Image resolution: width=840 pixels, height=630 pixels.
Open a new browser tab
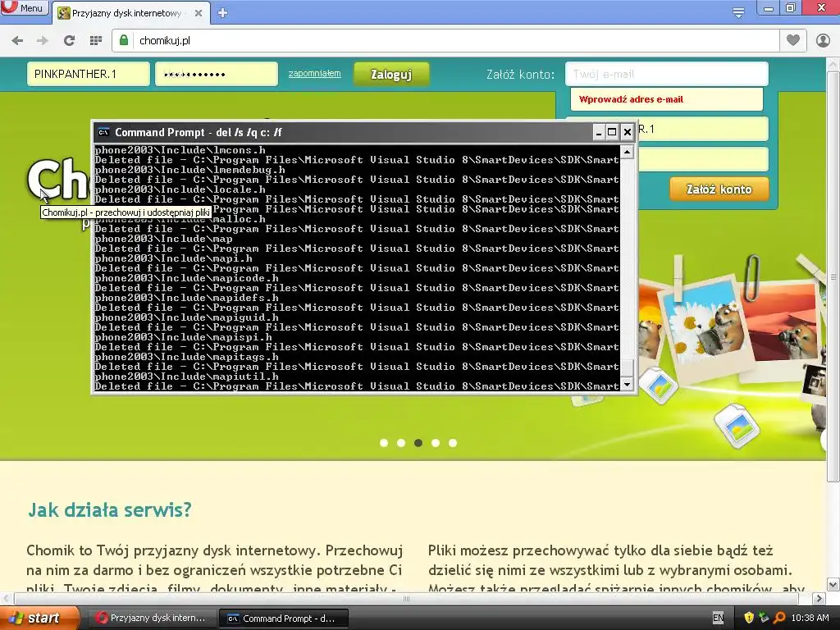(x=223, y=13)
